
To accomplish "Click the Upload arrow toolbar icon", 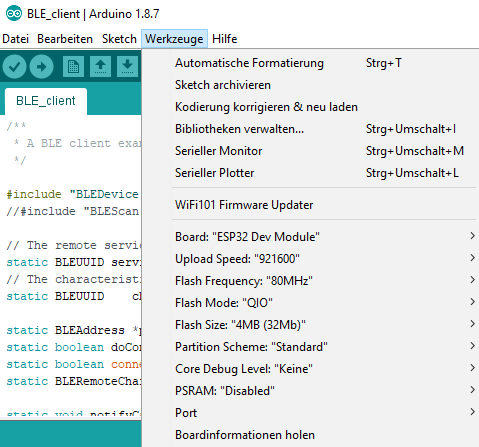I will click(41, 67).
